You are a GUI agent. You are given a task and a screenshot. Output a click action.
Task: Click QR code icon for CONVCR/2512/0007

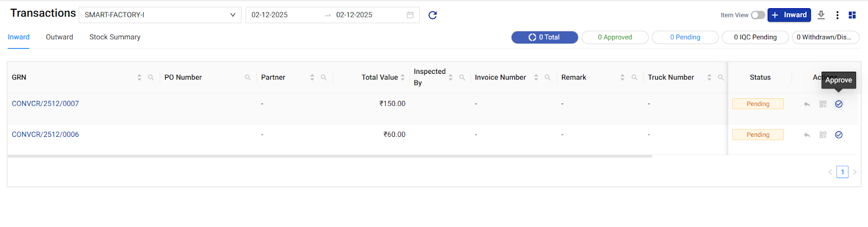click(823, 104)
